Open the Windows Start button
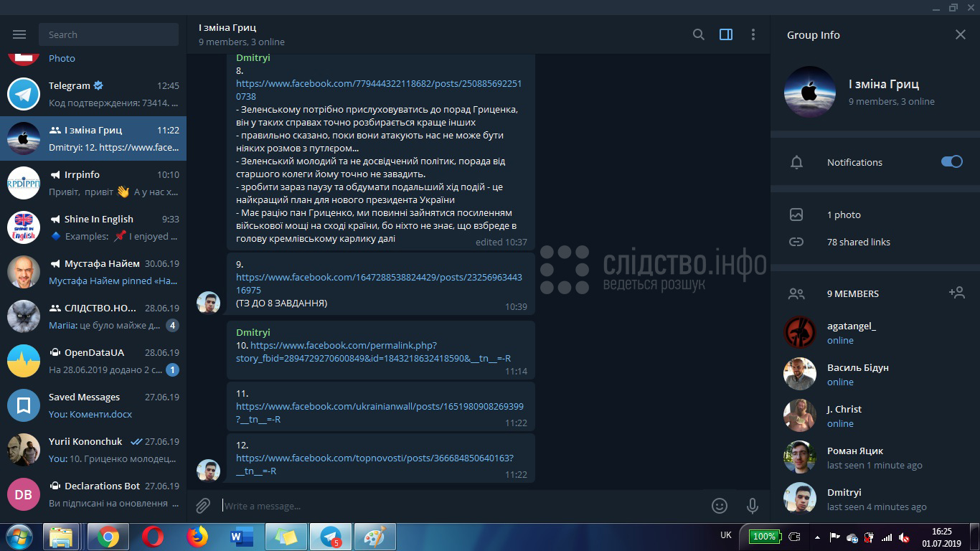Image resolution: width=980 pixels, height=551 pixels. (19, 537)
